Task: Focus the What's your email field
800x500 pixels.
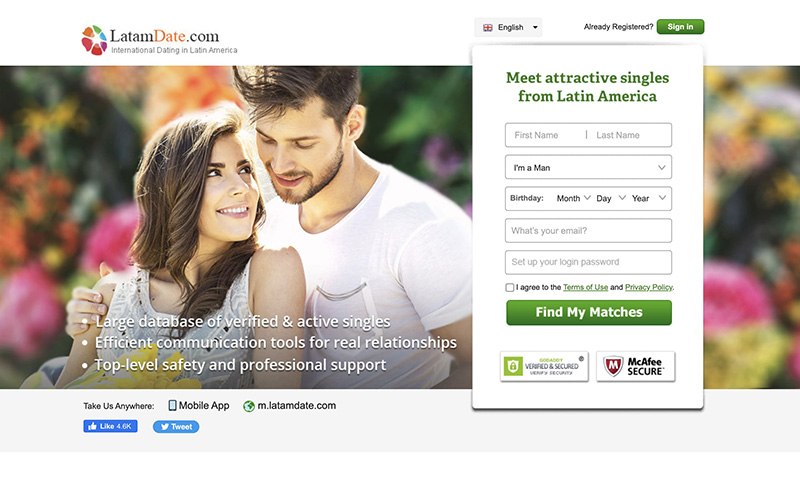Action: click(588, 231)
